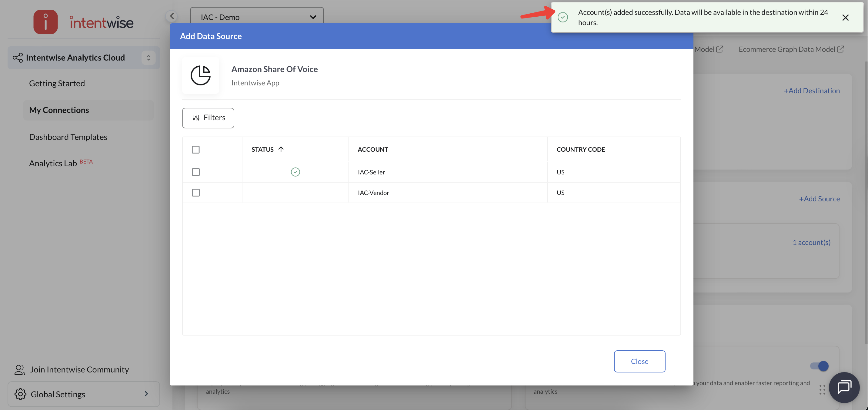Screen dimensions: 868x410
Task: Click the Close button in the dialog
Action: tap(639, 361)
